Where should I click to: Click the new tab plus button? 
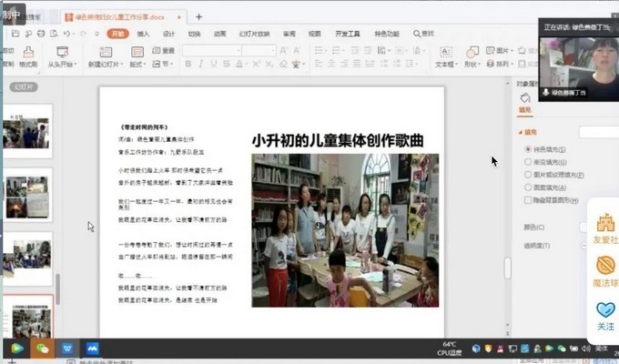199,16
